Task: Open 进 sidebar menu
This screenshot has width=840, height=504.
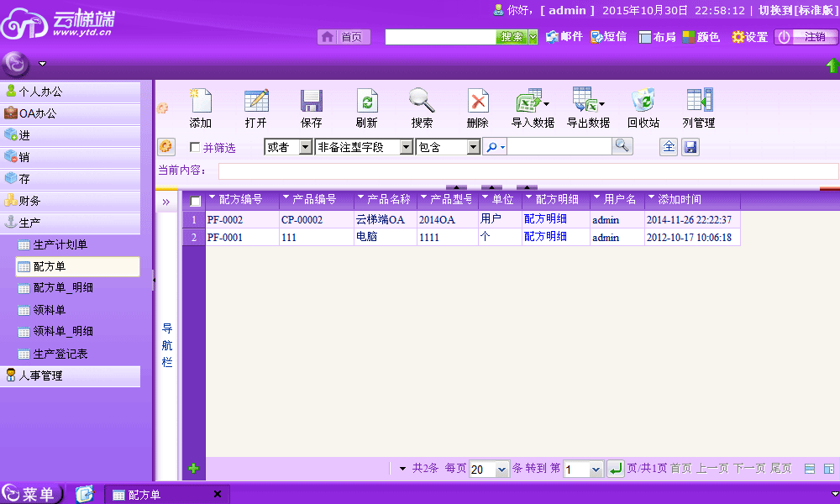Action: tap(71, 135)
